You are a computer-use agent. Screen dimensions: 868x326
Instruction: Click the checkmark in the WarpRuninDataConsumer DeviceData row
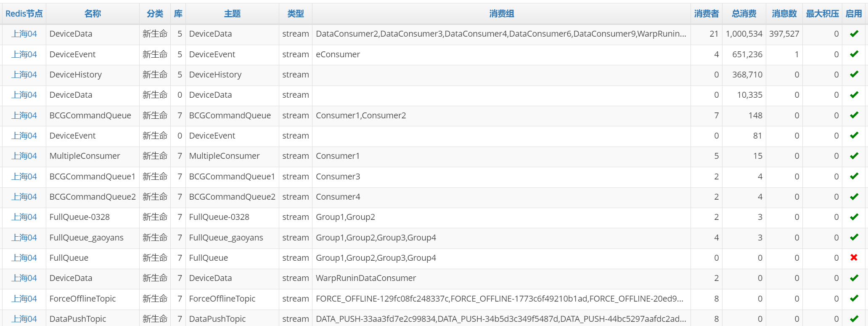[x=854, y=278]
